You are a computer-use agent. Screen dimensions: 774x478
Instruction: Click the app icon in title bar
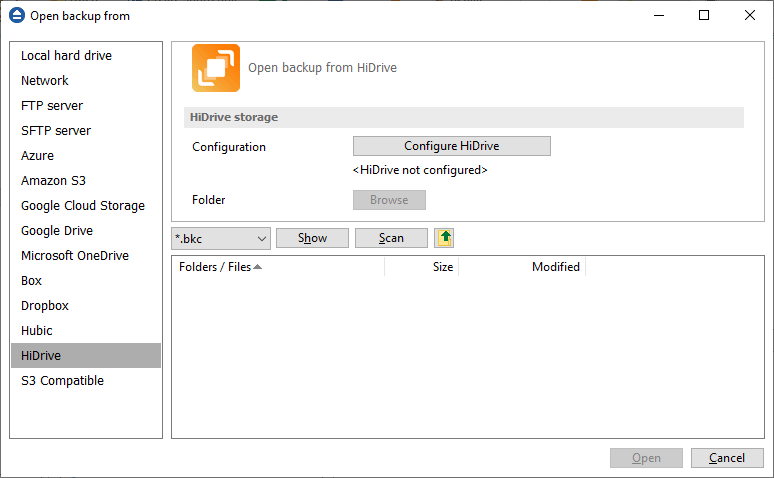(x=17, y=15)
